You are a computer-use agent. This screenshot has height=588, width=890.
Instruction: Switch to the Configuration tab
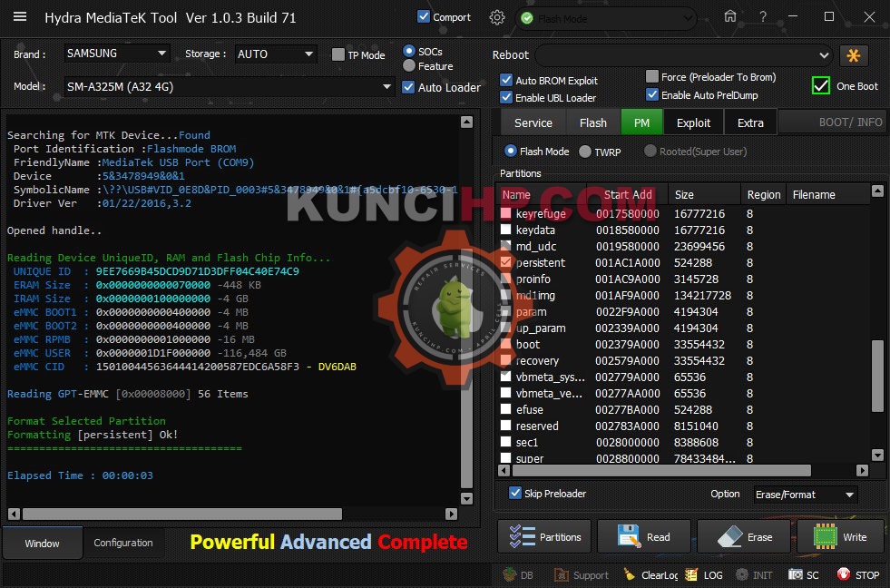pos(123,543)
